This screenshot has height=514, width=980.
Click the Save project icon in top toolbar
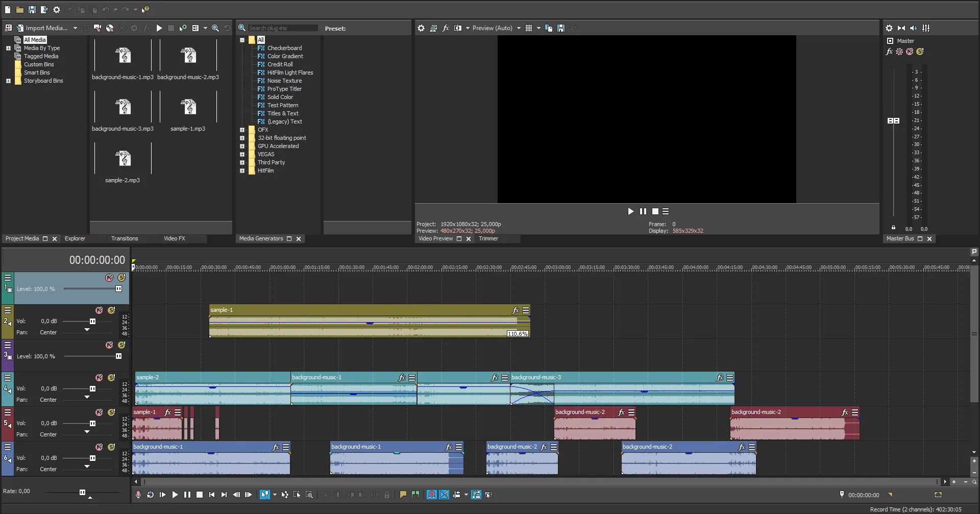pyautogui.click(x=32, y=10)
